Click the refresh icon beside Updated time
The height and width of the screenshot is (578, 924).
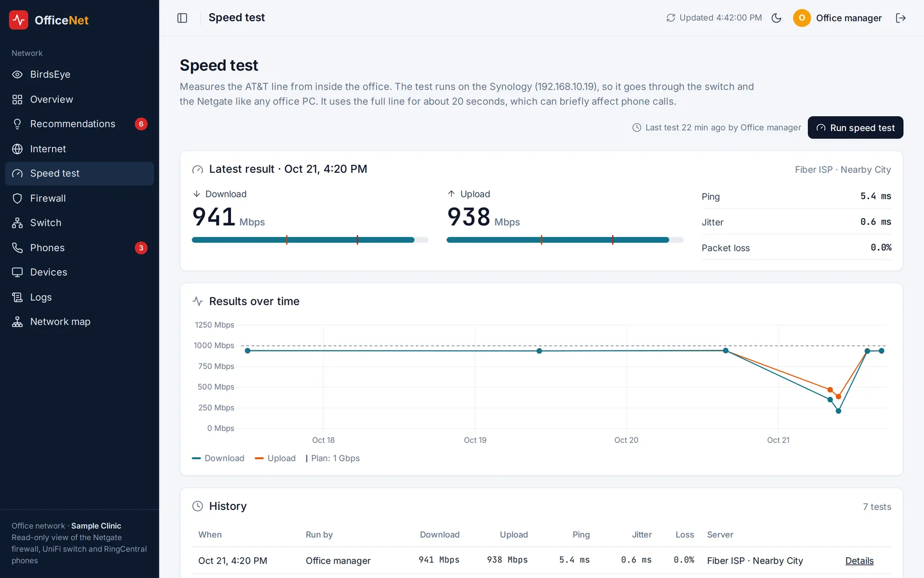click(x=670, y=18)
